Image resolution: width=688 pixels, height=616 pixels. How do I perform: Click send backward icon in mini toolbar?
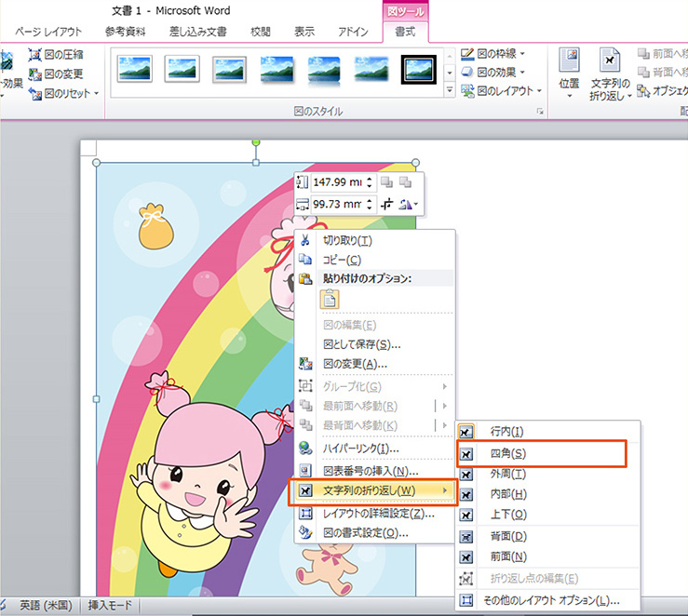[x=405, y=182]
